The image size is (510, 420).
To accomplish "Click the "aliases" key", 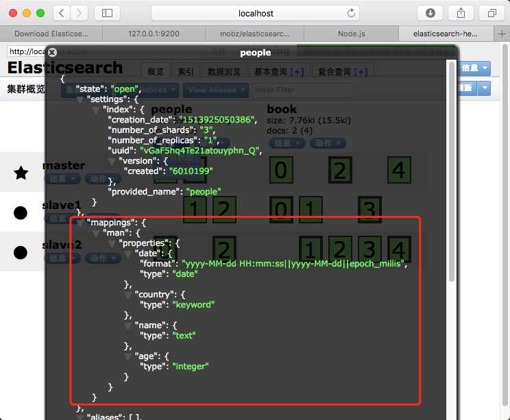I will pyautogui.click(x=106, y=417).
